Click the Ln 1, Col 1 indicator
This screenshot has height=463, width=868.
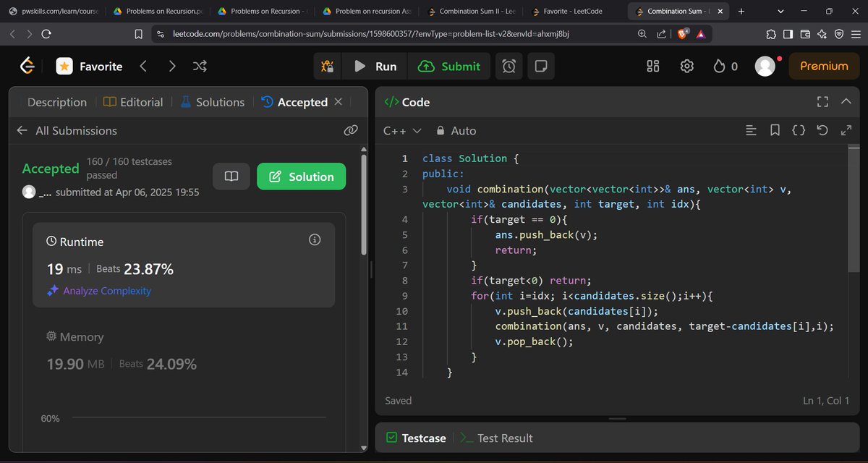pyautogui.click(x=826, y=401)
